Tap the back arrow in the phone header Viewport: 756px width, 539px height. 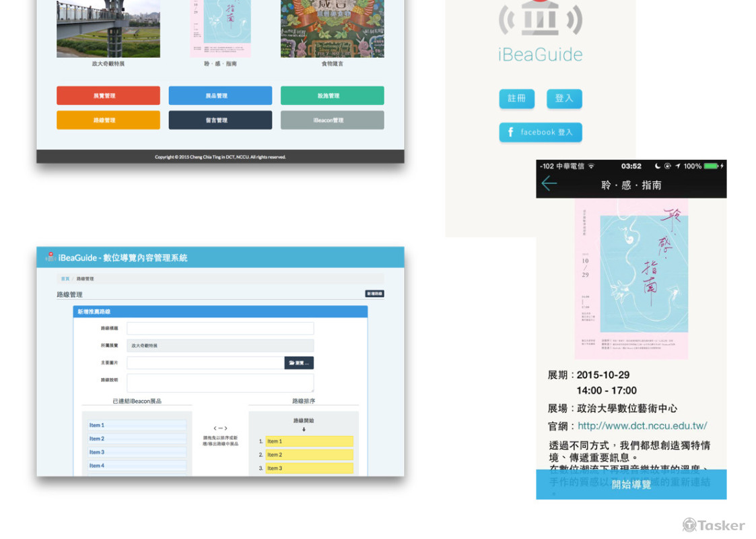click(x=549, y=184)
